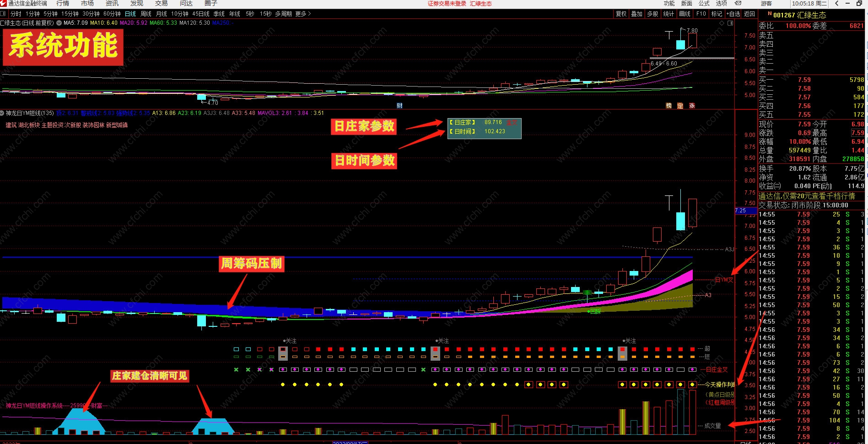Click the 001267 汇绿生态 stock title
Viewport: 868px width, 444px height.
click(x=800, y=15)
